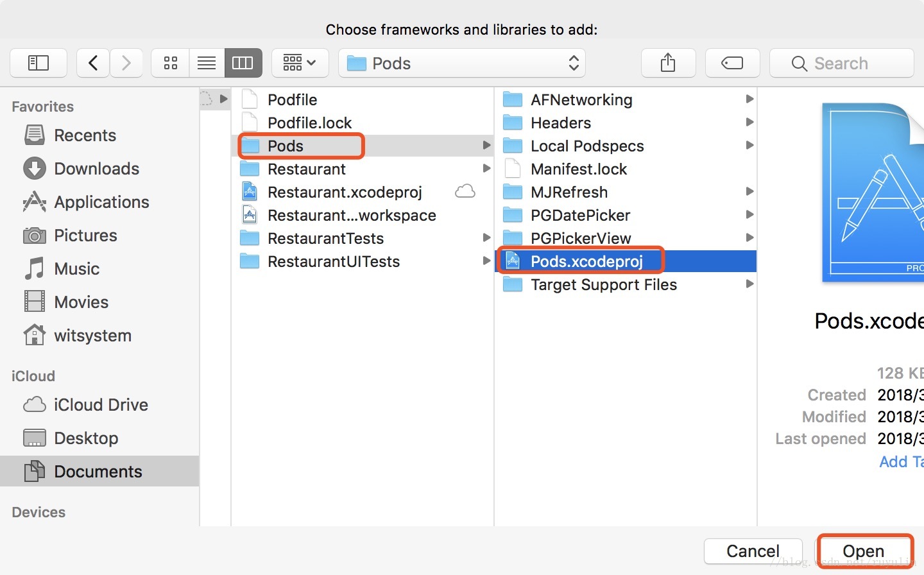Click the Downloads arrow icon
The height and width of the screenshot is (575, 924).
pos(35,168)
